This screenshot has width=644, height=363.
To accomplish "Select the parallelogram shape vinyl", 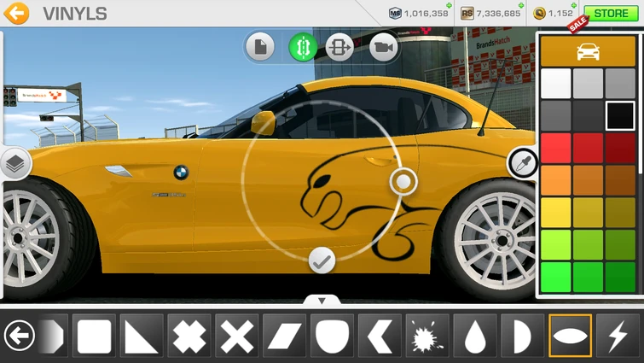I will pyautogui.click(x=284, y=336).
